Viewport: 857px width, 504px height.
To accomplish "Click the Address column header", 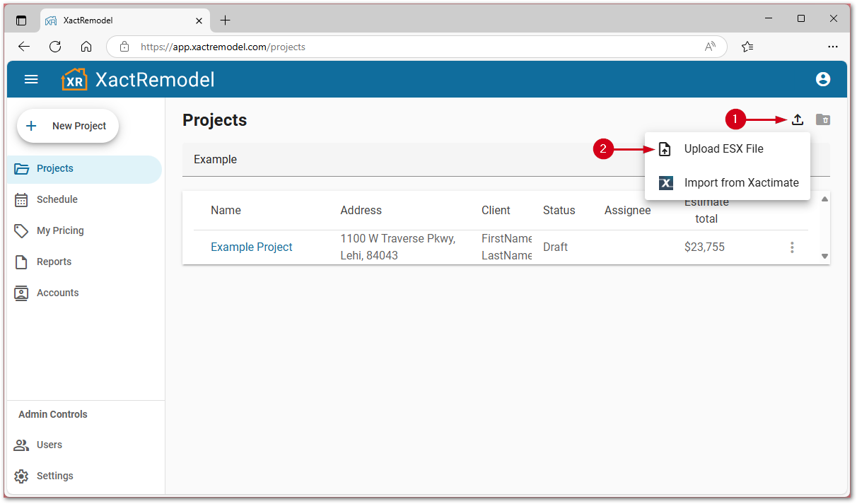I will (x=361, y=211).
